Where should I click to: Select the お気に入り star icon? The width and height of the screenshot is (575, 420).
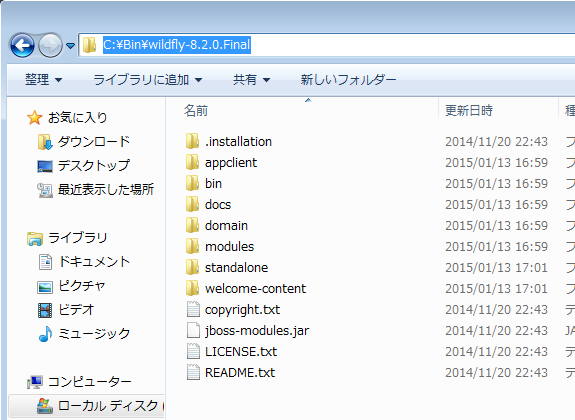(34, 118)
